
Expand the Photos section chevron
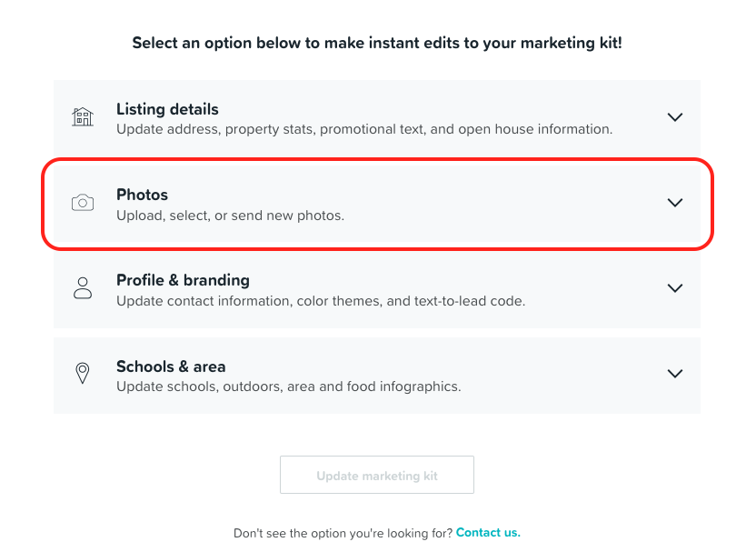675,203
